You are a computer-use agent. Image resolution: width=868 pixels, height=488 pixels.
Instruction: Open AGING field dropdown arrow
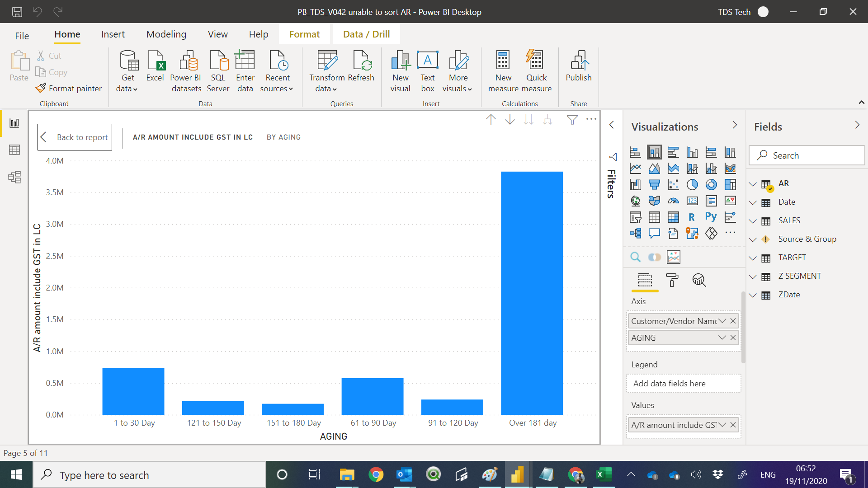pyautogui.click(x=722, y=338)
